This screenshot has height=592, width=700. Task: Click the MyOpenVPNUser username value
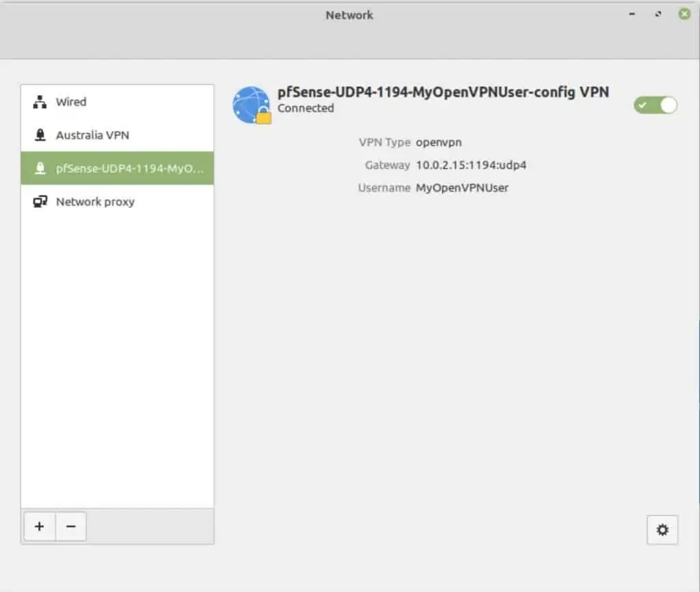tap(462, 187)
